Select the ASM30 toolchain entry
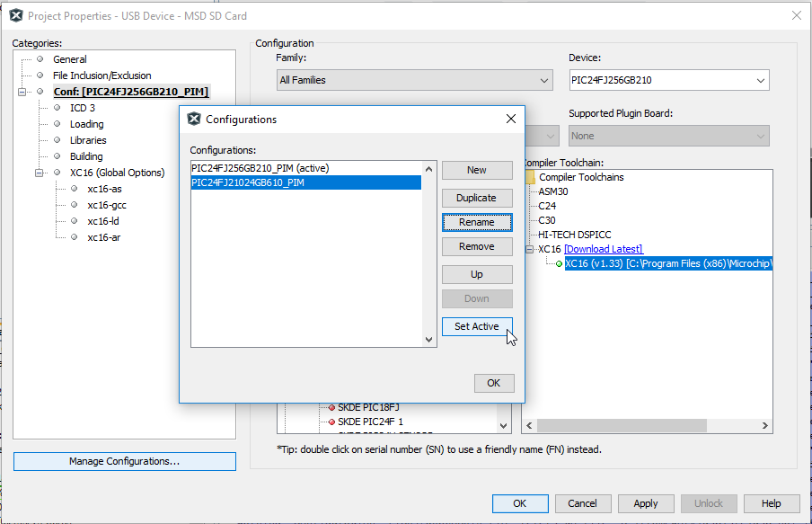This screenshot has height=524, width=812. click(x=553, y=191)
